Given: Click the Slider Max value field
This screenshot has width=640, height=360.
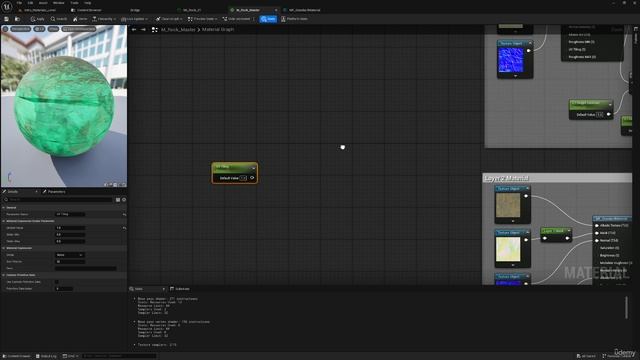Looking at the screenshot, I should point(70,241).
